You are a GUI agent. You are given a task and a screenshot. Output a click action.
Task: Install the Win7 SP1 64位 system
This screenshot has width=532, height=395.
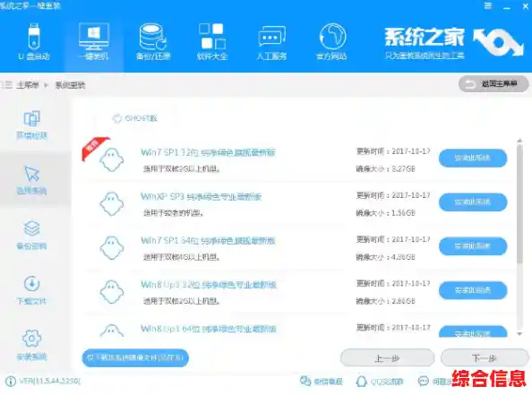pyautogui.click(x=473, y=246)
